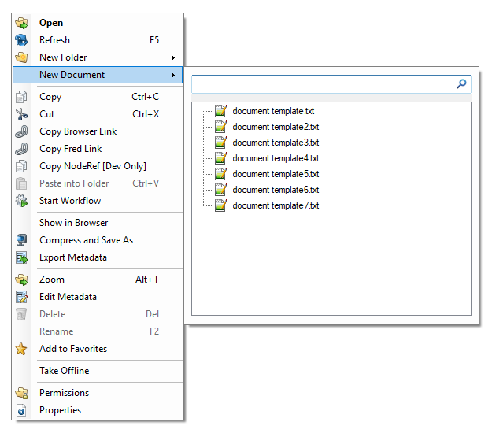Click the Open folder icon
The width and height of the screenshot is (503, 448).
coord(21,23)
